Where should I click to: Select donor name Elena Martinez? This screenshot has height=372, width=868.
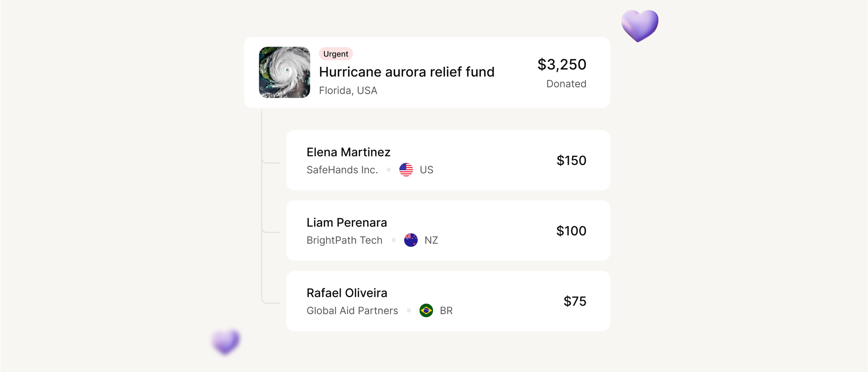tap(348, 152)
